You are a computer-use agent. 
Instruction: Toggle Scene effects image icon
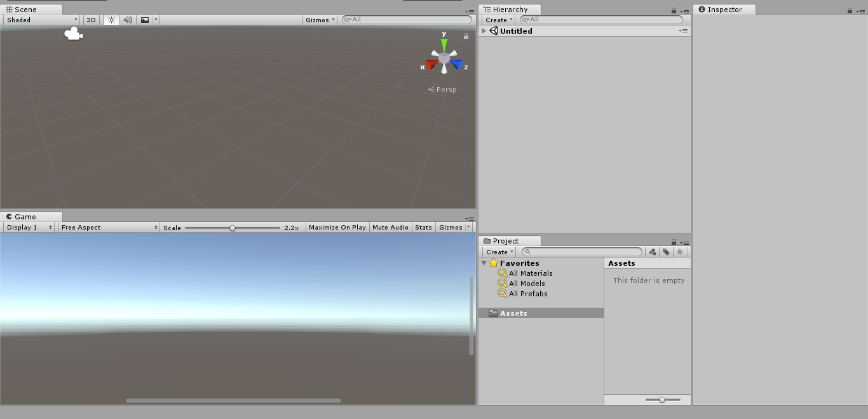pyautogui.click(x=145, y=20)
